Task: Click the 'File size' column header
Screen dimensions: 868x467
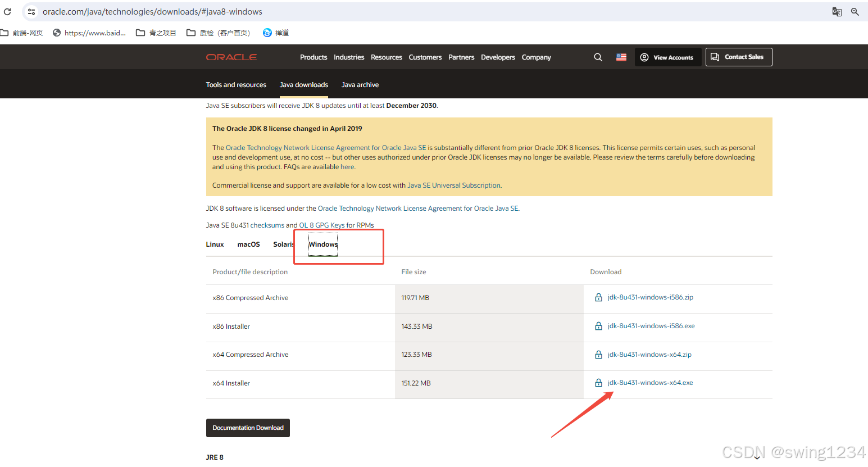Action: point(413,272)
